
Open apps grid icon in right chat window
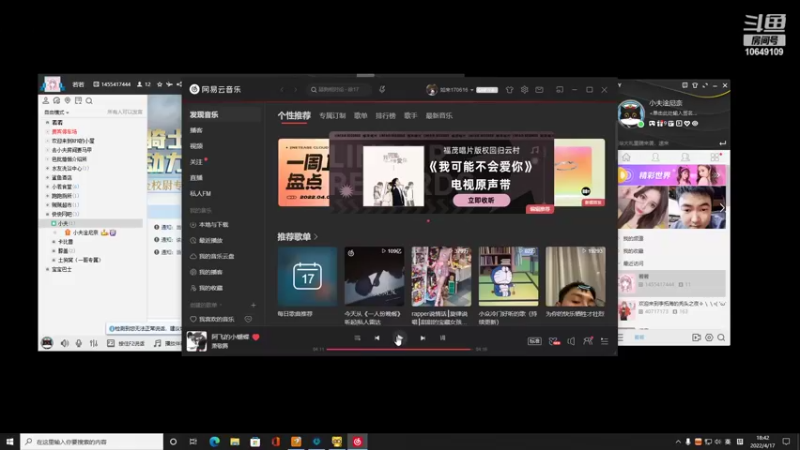[714, 157]
